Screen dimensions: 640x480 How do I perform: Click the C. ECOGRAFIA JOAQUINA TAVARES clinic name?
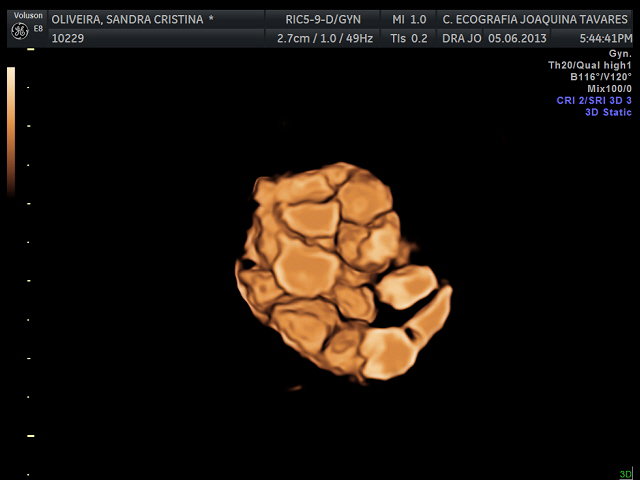[x=535, y=19]
